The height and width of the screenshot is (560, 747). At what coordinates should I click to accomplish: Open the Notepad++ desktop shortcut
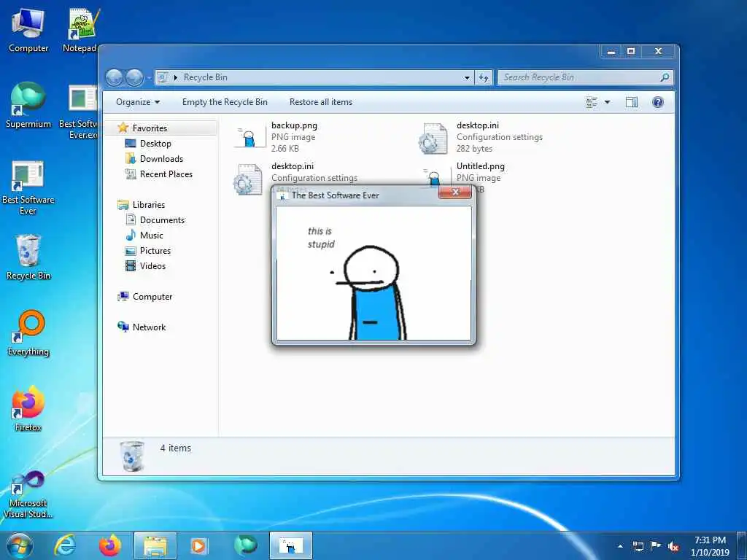click(x=80, y=30)
